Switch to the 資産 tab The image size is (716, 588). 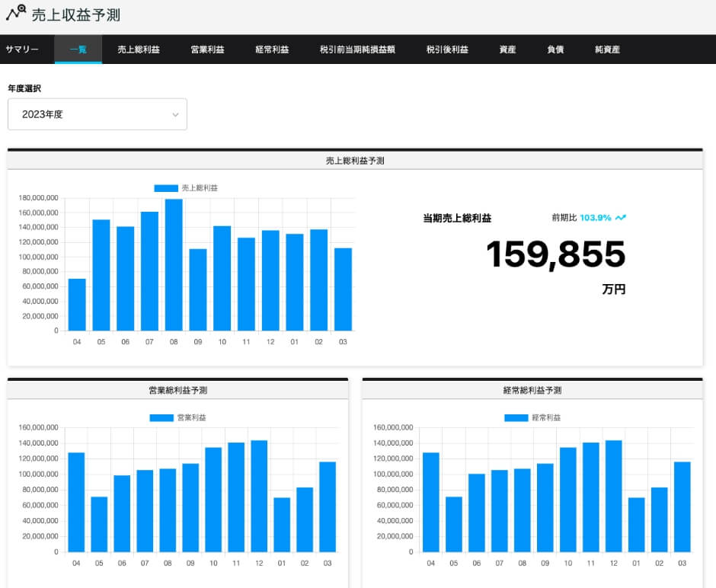coord(506,49)
